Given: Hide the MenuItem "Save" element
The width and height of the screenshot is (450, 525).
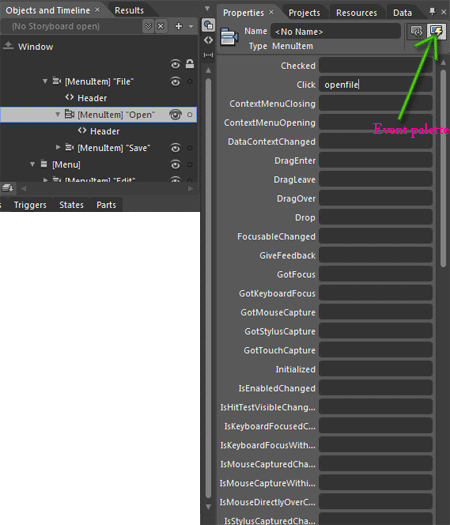Looking at the screenshot, I should pos(175,148).
